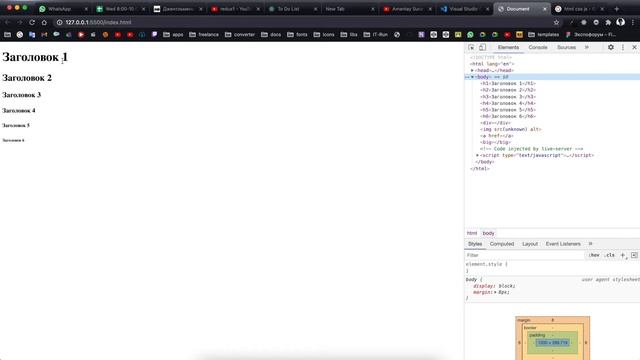Select the html breadcrumb in DevTools
The image size is (640, 360).
[x=472, y=233]
